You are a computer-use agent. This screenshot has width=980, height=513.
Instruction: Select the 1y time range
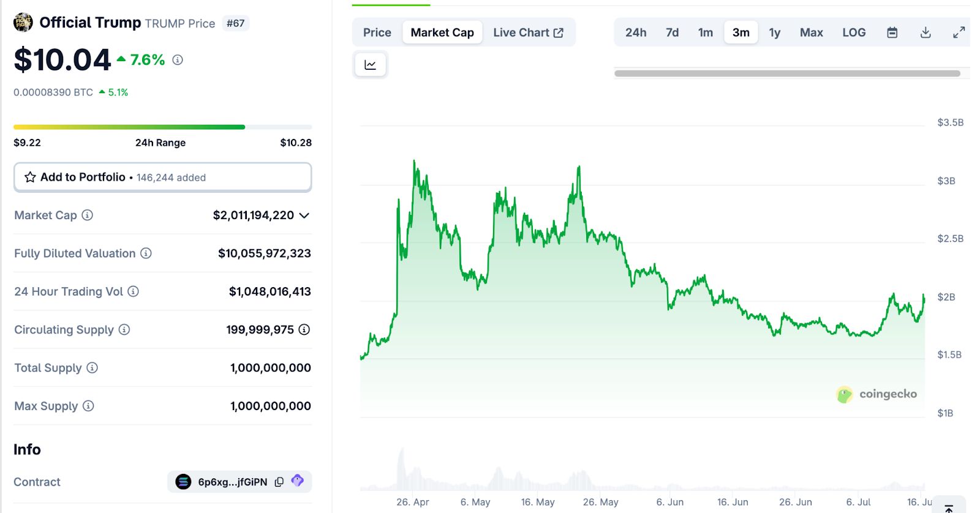pyautogui.click(x=775, y=32)
